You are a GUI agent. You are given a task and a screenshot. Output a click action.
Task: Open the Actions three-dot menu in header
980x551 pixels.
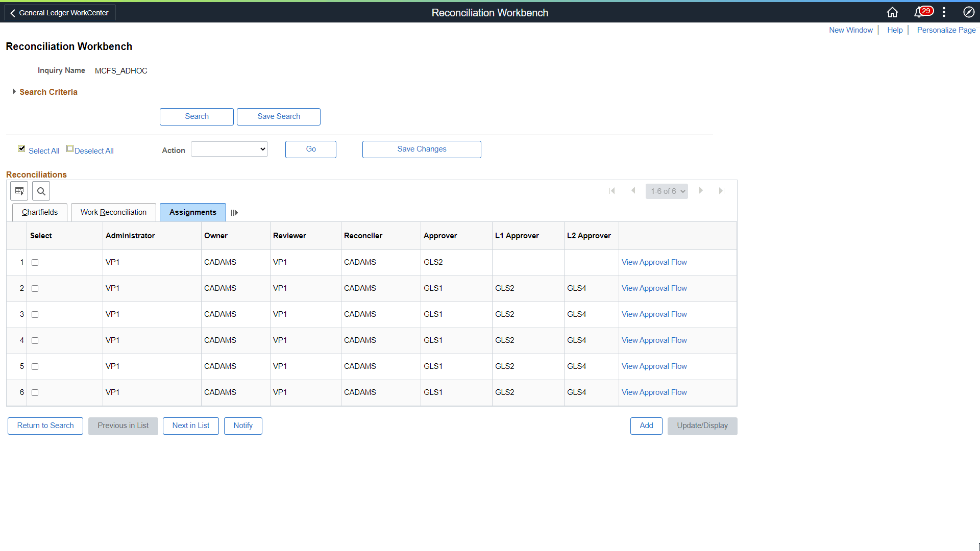(x=943, y=12)
